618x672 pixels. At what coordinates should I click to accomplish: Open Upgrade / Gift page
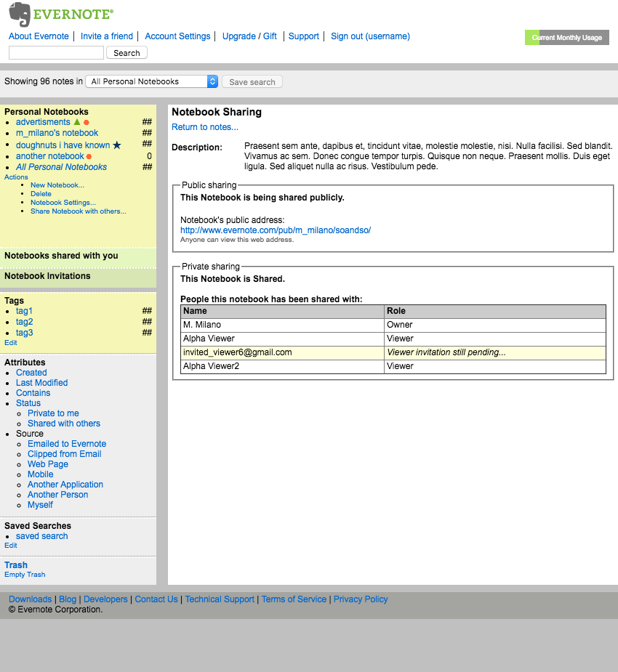pyautogui.click(x=249, y=36)
